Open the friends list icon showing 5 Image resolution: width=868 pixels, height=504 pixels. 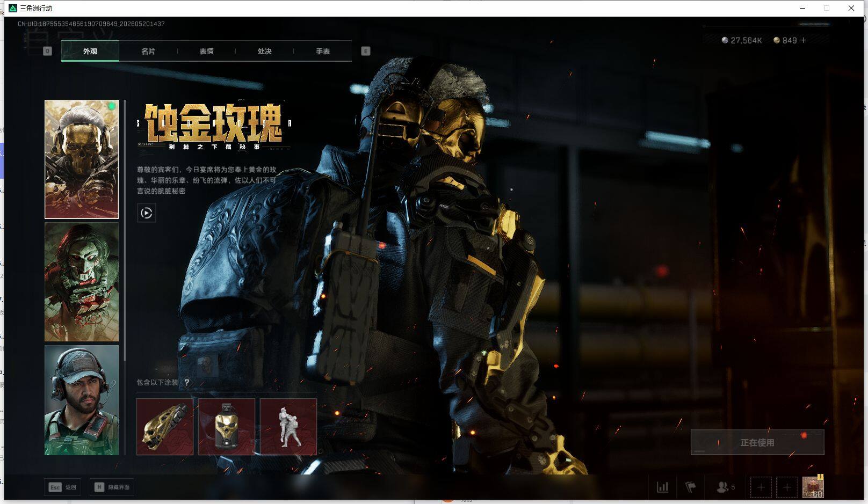point(726,487)
